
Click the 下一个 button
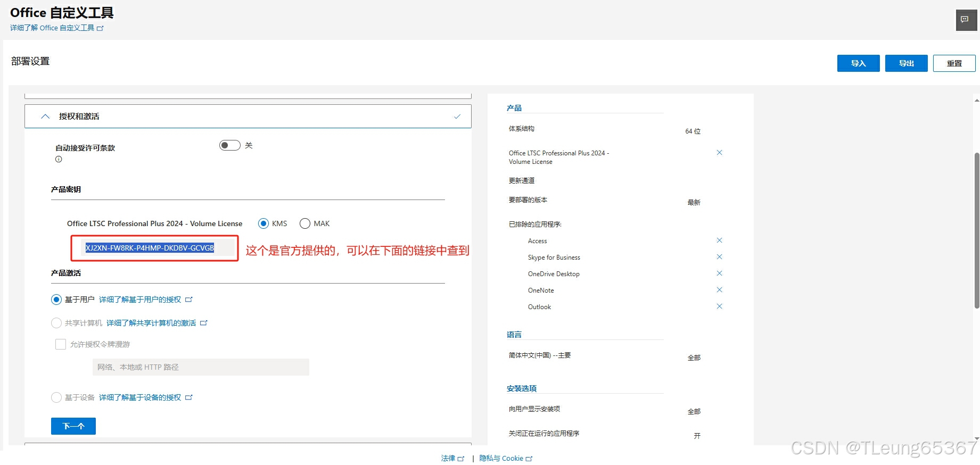pyautogui.click(x=73, y=426)
